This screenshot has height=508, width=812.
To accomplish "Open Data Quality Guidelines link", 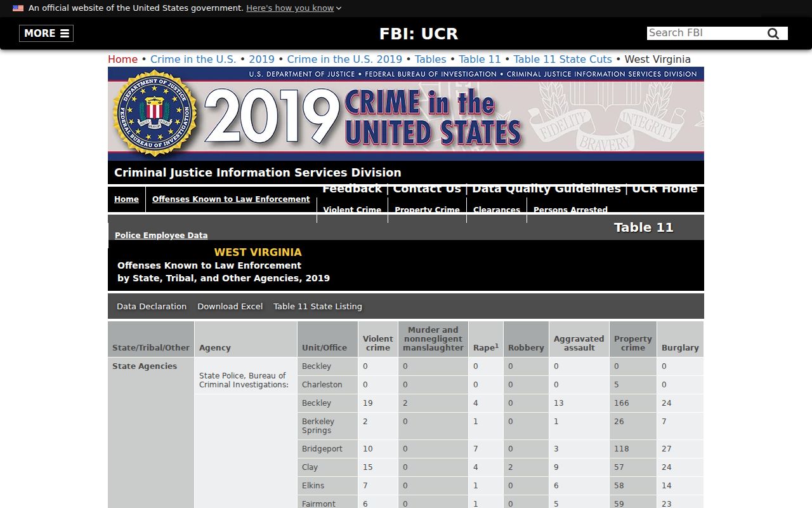I will [x=546, y=189].
